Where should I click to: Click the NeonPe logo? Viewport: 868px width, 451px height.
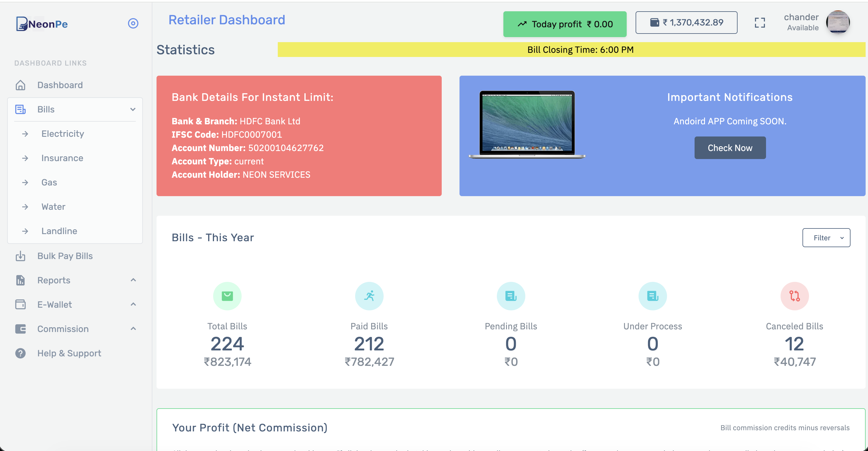click(x=42, y=24)
